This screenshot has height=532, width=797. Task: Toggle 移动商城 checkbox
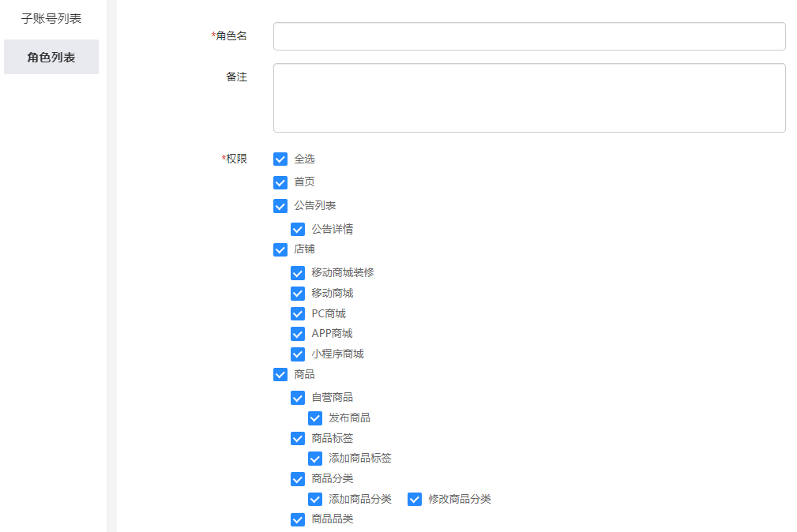[298, 294]
